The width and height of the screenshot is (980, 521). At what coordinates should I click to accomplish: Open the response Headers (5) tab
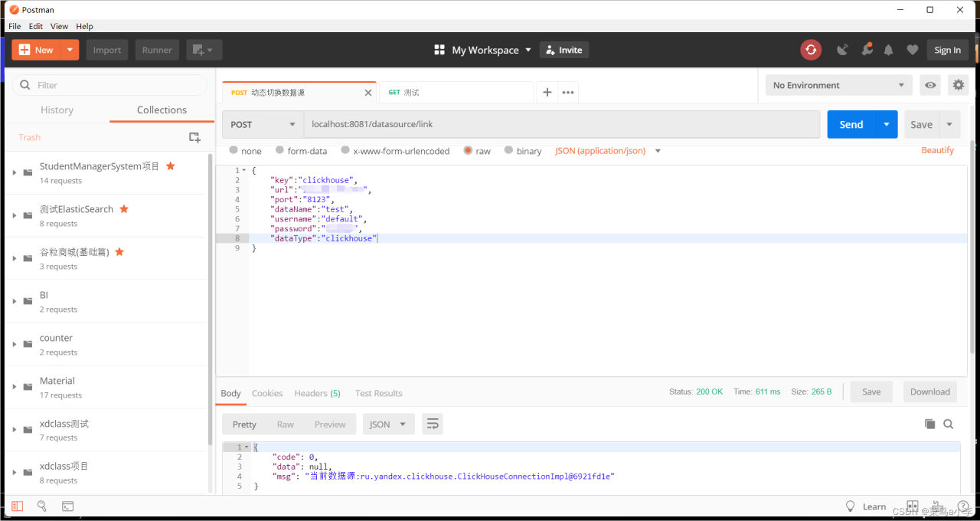pyautogui.click(x=317, y=393)
